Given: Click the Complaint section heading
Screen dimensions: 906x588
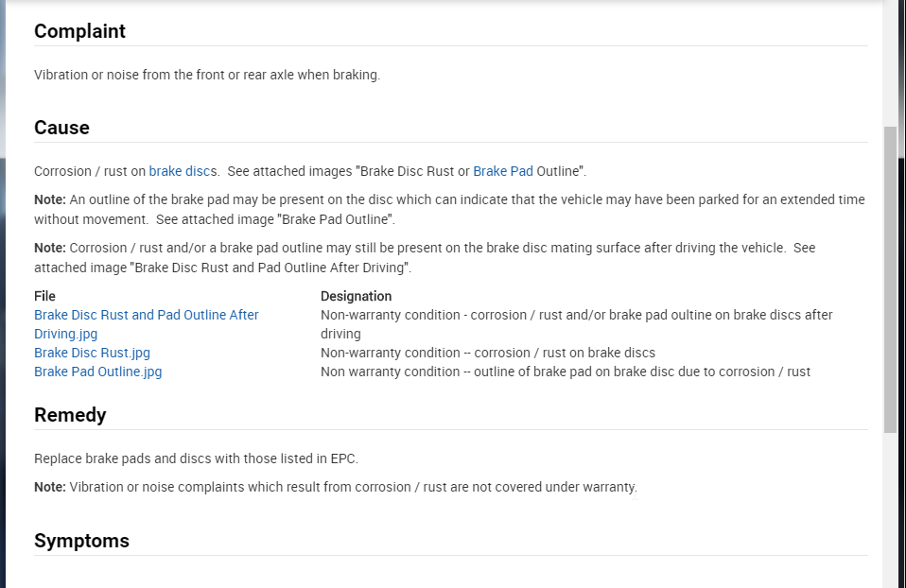Looking at the screenshot, I should click(x=79, y=31).
